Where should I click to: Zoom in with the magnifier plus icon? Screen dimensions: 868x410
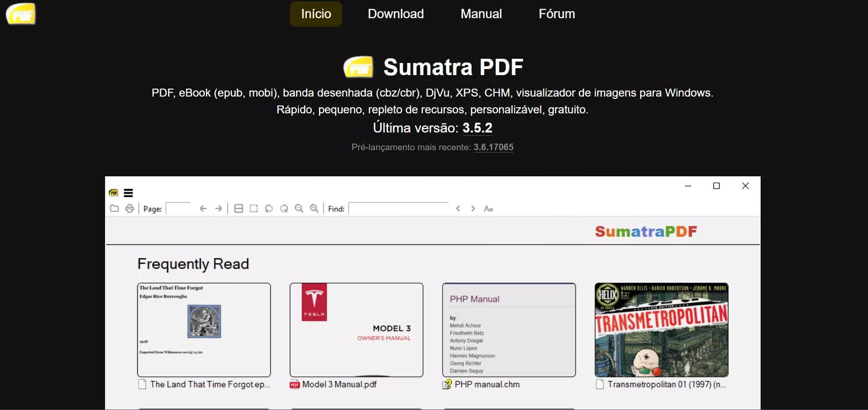tap(314, 208)
